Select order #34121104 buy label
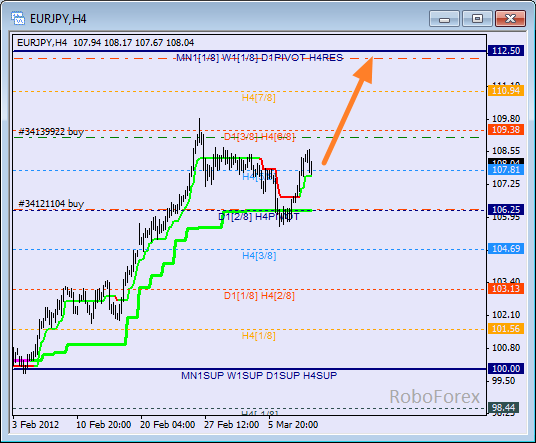The width and height of the screenshot is (536, 443). tap(51, 204)
